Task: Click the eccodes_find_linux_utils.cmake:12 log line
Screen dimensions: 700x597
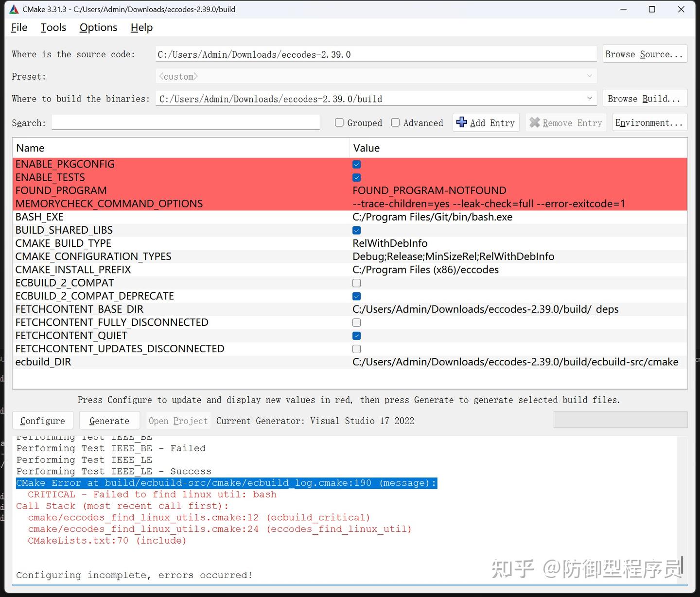Action: click(199, 517)
